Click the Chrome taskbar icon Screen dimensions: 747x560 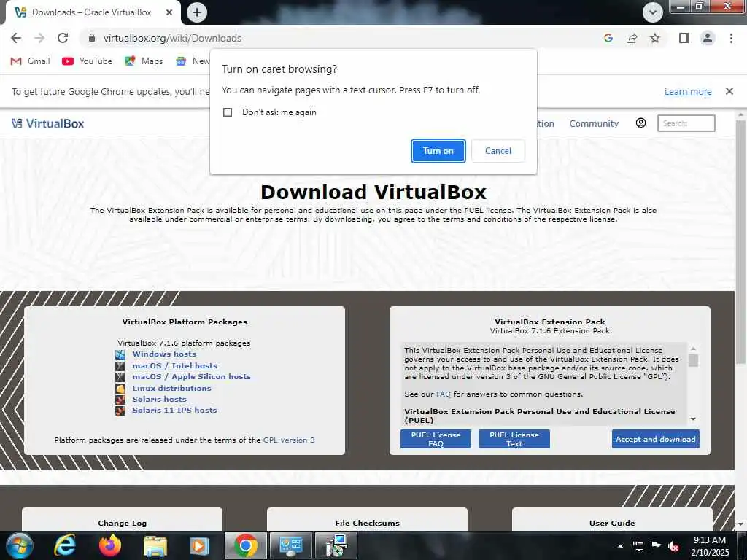(245, 545)
